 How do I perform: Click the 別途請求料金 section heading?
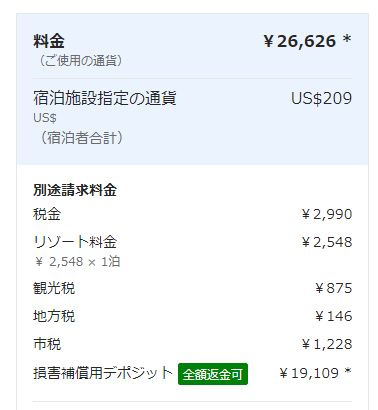[75, 190]
